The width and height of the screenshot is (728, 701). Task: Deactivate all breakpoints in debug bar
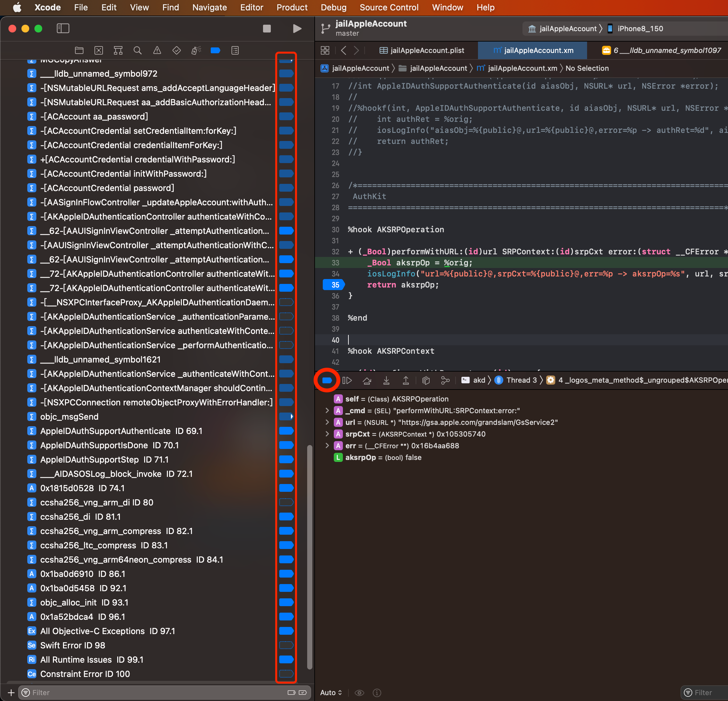point(327,380)
